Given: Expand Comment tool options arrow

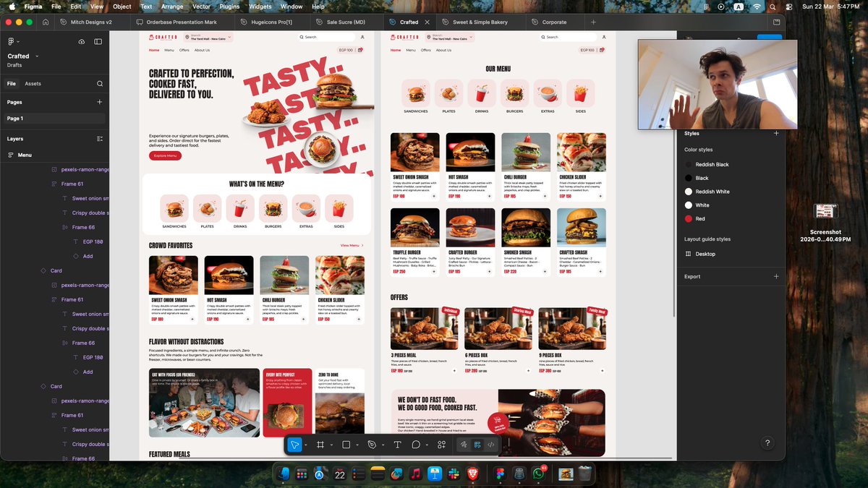Looking at the screenshot, I should click(x=427, y=445).
